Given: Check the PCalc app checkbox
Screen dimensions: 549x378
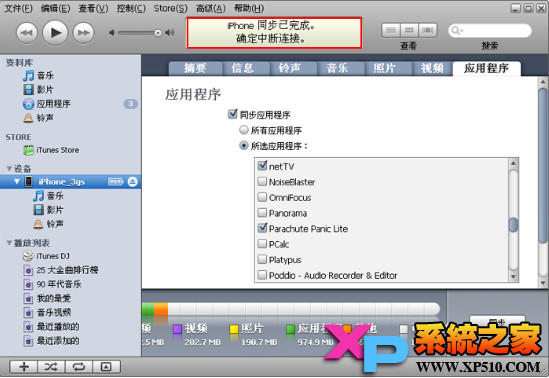Looking at the screenshot, I should click(x=262, y=244).
